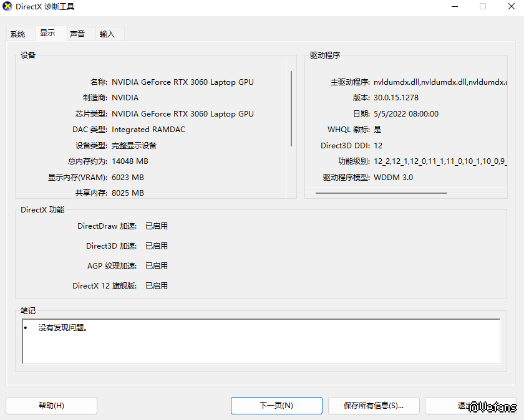Viewport: 524px width, 420px height.
Task: Select the 显示 tab
Action: click(50, 33)
